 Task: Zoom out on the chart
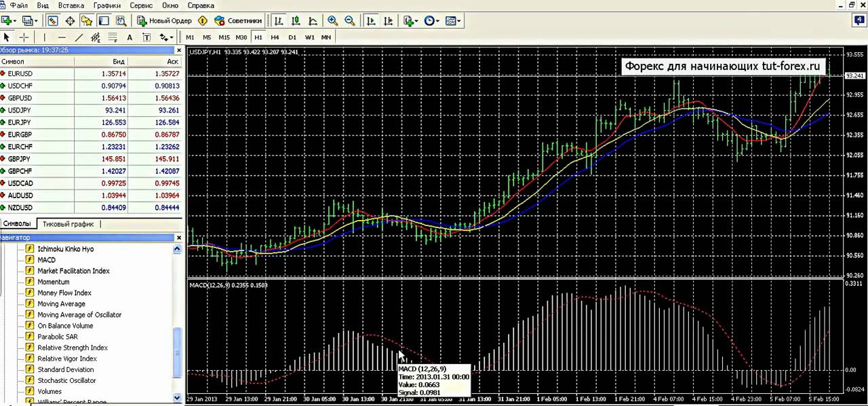[x=349, y=20]
